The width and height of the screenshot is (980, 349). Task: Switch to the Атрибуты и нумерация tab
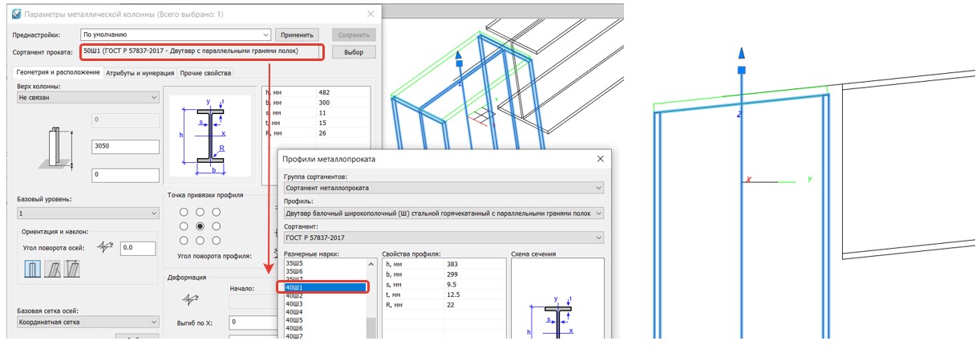click(140, 73)
